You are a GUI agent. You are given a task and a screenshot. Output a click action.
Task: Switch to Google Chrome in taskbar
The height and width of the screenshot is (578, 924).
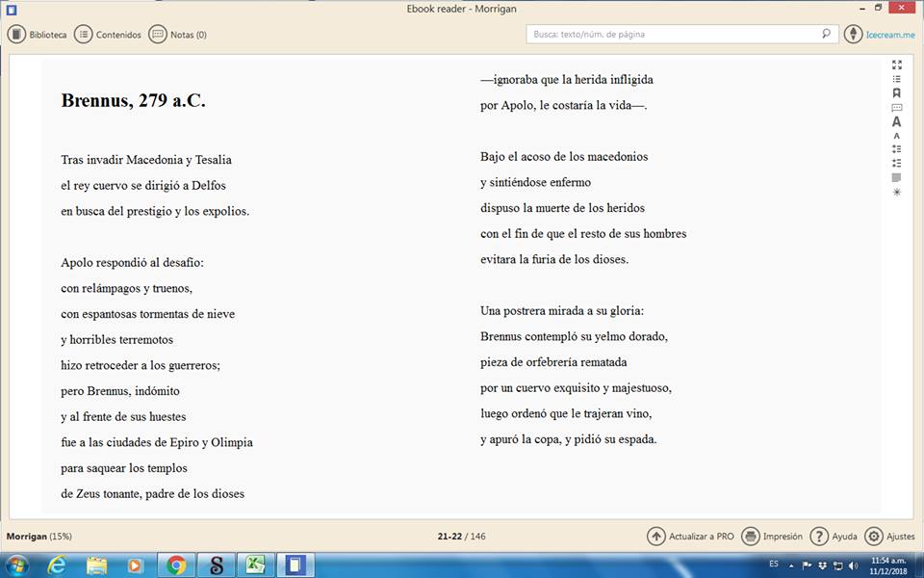pos(176,565)
